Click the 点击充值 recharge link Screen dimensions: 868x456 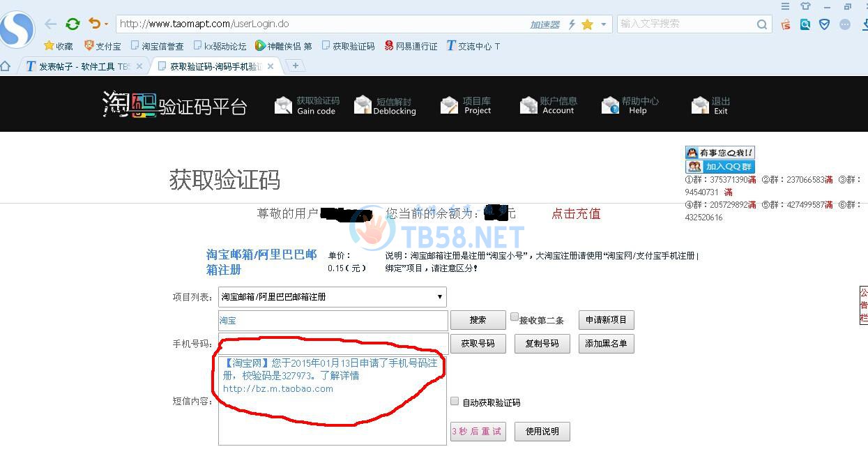click(576, 214)
